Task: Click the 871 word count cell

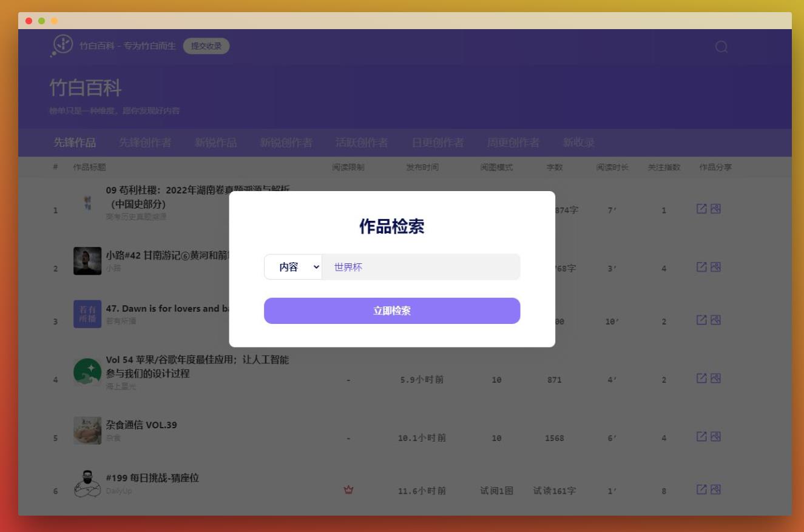Action: (x=555, y=380)
